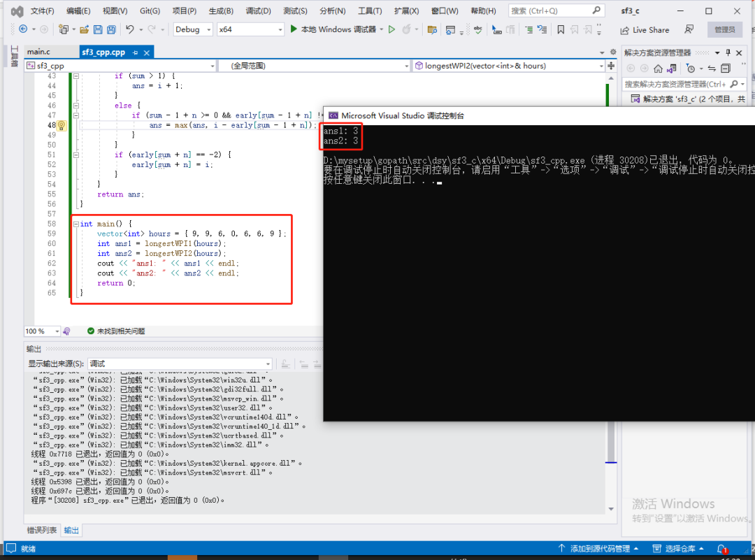Image resolution: width=755 pixels, height=560 pixels.
Task: Click the navigate backward arrow icon
Action: (22, 29)
